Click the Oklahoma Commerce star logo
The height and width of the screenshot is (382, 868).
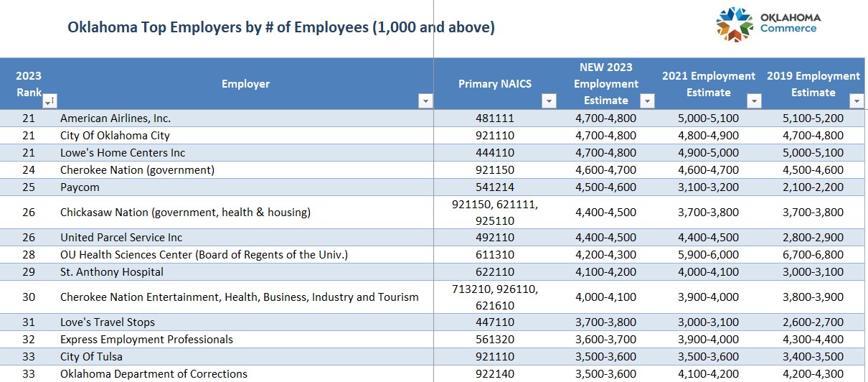[734, 24]
